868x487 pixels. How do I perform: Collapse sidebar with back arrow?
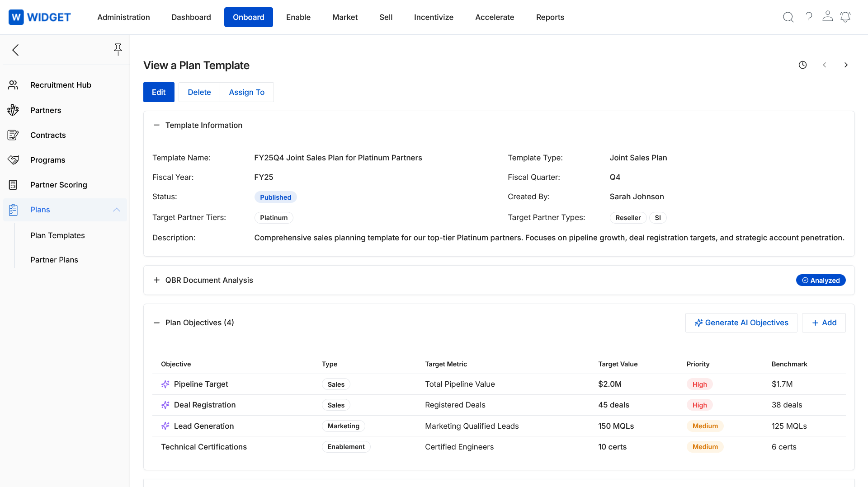(16, 50)
